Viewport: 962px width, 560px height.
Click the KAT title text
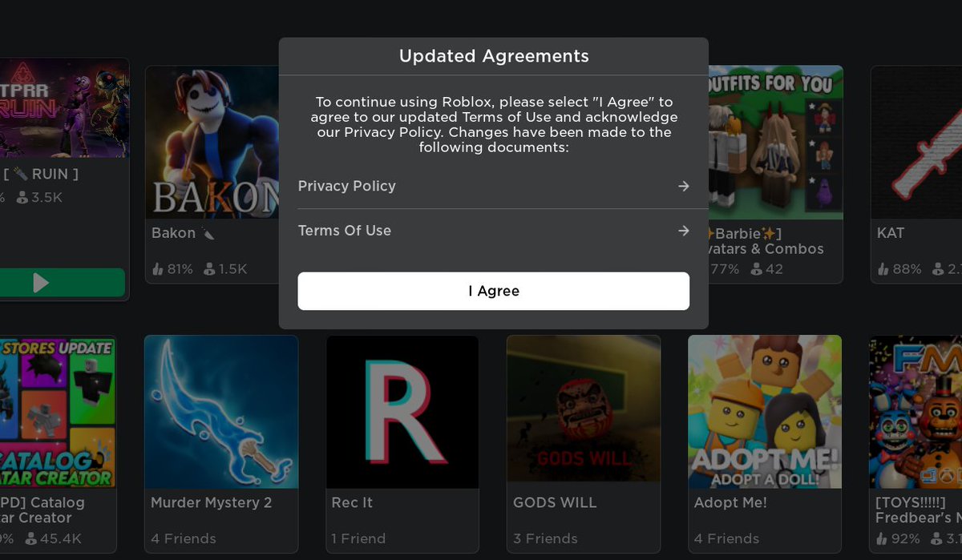(x=891, y=233)
